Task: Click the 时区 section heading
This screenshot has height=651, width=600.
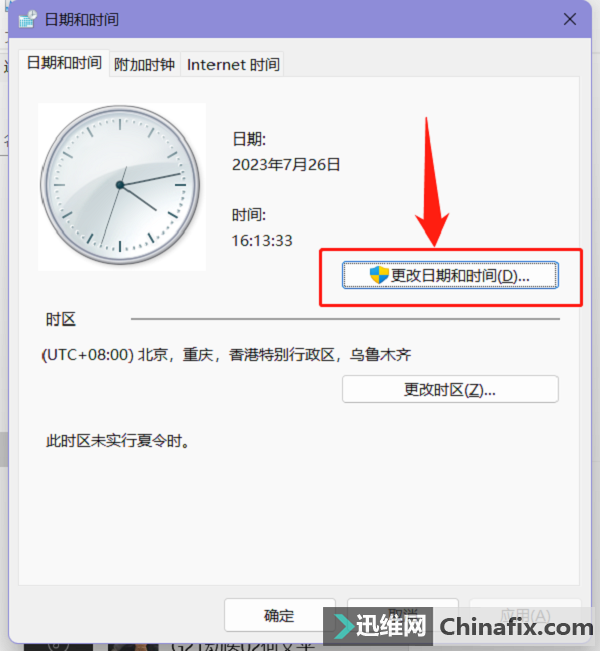Action: 61,320
